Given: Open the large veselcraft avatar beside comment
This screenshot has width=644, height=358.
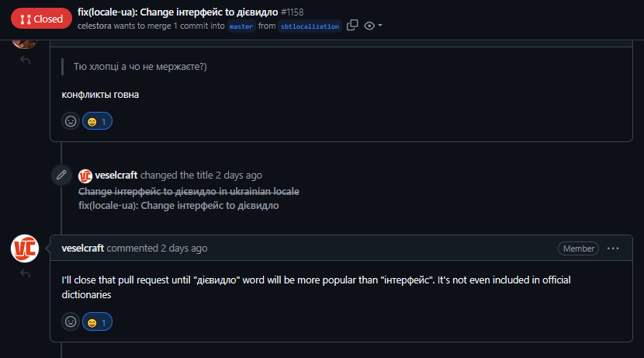Looking at the screenshot, I should 25,249.
